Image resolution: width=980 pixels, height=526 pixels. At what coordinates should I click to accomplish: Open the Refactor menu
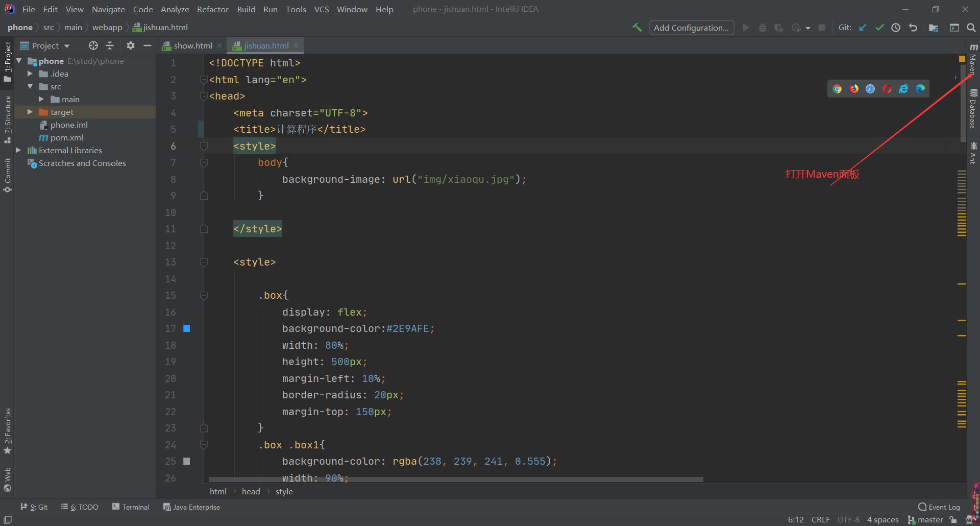(212, 9)
